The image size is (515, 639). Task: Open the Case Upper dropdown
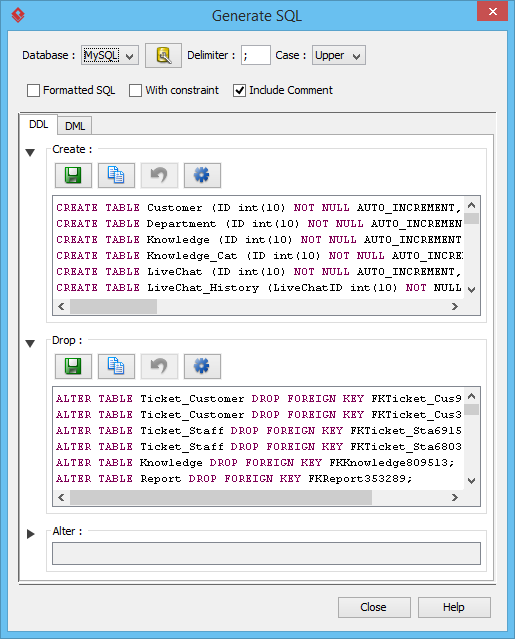point(339,55)
